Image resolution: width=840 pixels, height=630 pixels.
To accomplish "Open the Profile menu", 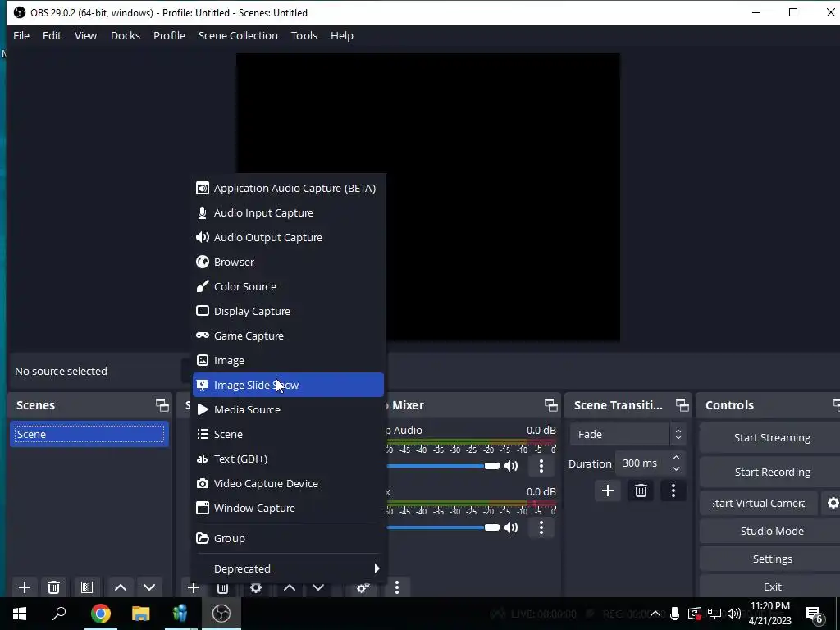I will click(x=169, y=36).
